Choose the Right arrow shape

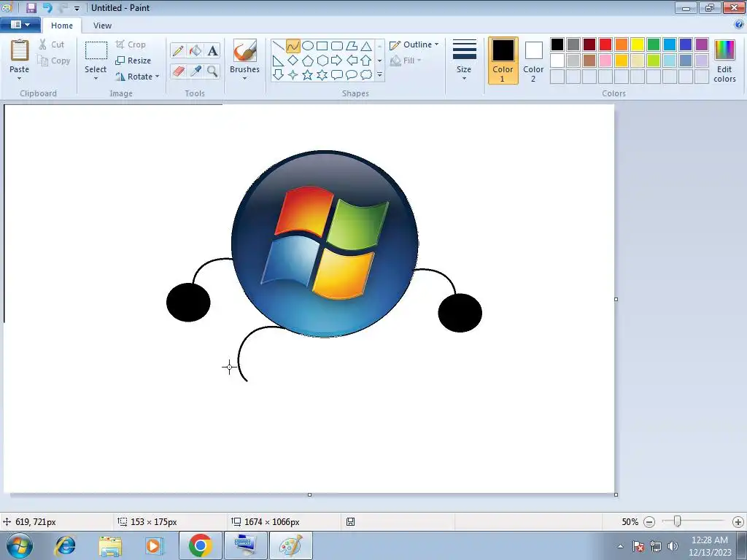[x=337, y=61]
